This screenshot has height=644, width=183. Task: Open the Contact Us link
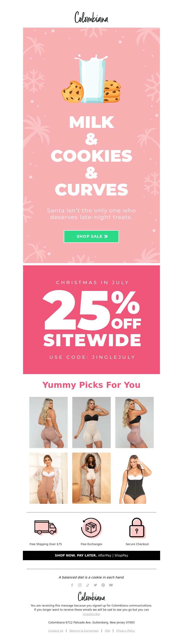coord(56,631)
